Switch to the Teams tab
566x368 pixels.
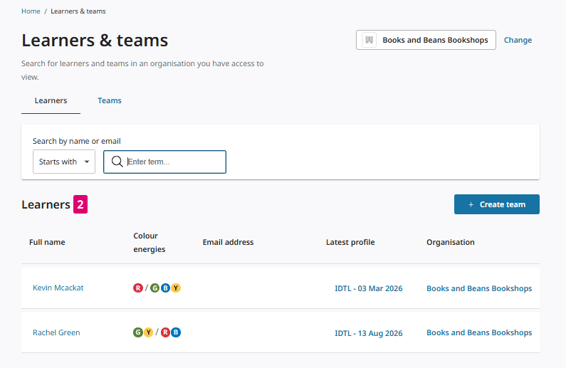109,100
